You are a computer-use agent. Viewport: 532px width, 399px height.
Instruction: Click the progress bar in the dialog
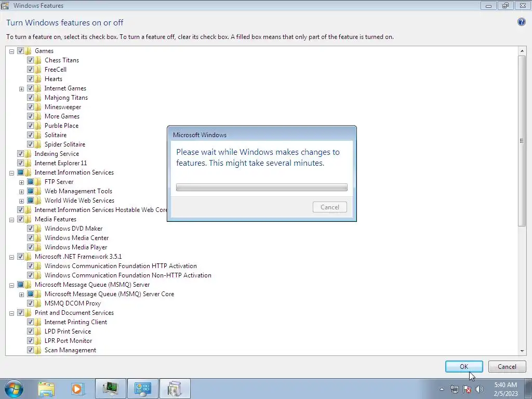pos(262,187)
